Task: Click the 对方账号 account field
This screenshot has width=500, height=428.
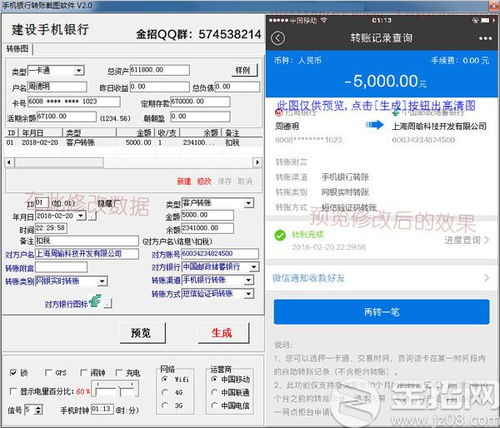Action: click(x=220, y=254)
